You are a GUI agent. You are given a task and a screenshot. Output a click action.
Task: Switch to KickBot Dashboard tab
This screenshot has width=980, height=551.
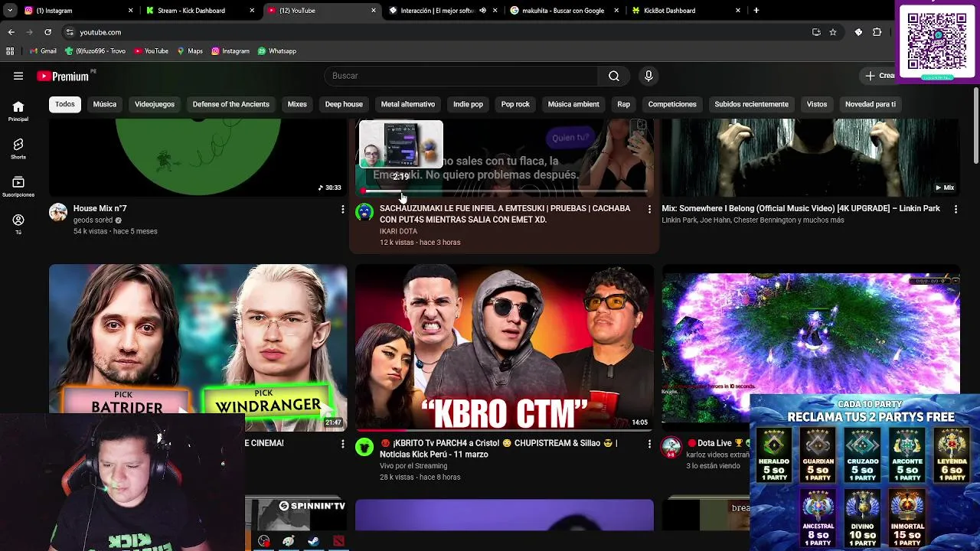tap(686, 11)
